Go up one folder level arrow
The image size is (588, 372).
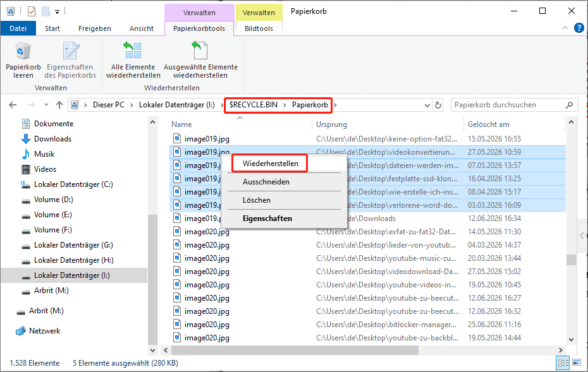coord(59,105)
